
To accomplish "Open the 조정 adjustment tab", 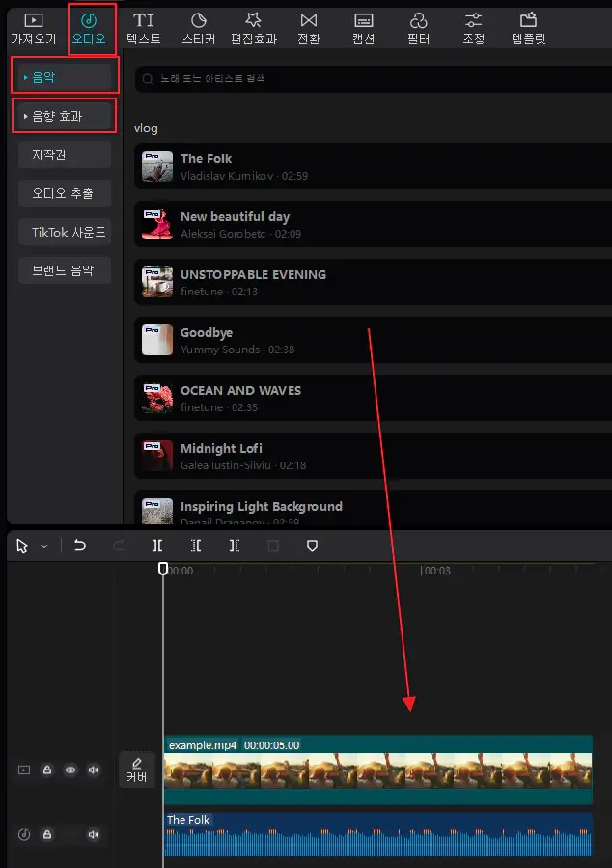I will [473, 29].
